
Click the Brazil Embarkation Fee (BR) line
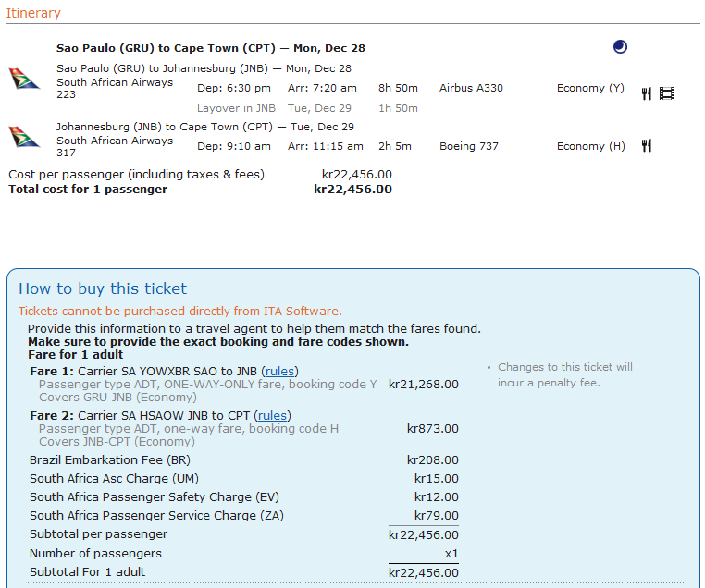click(110, 459)
